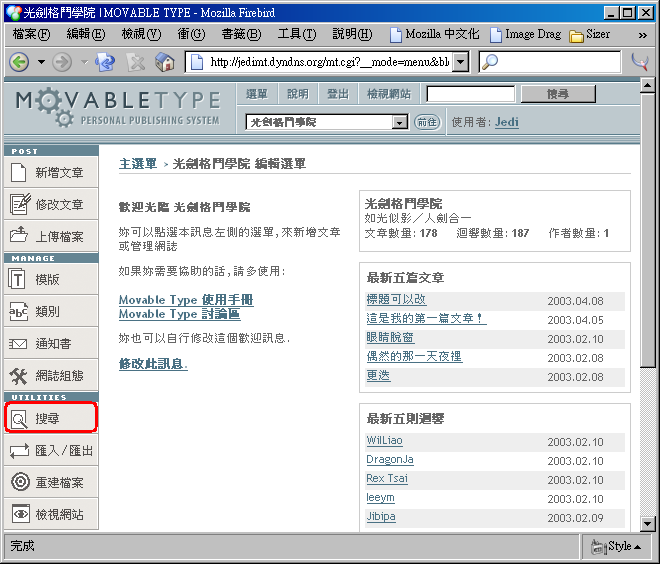Open the Mozilla 中文化 bookmark

click(434, 35)
